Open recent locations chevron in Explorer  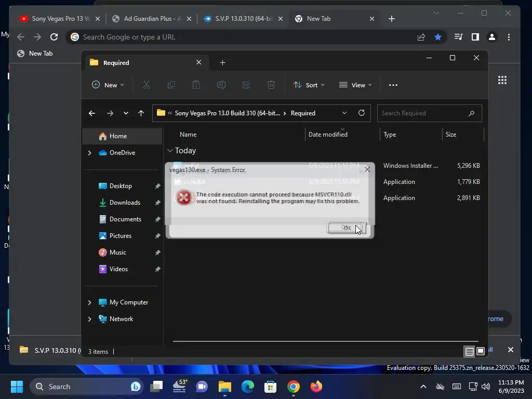click(x=126, y=113)
